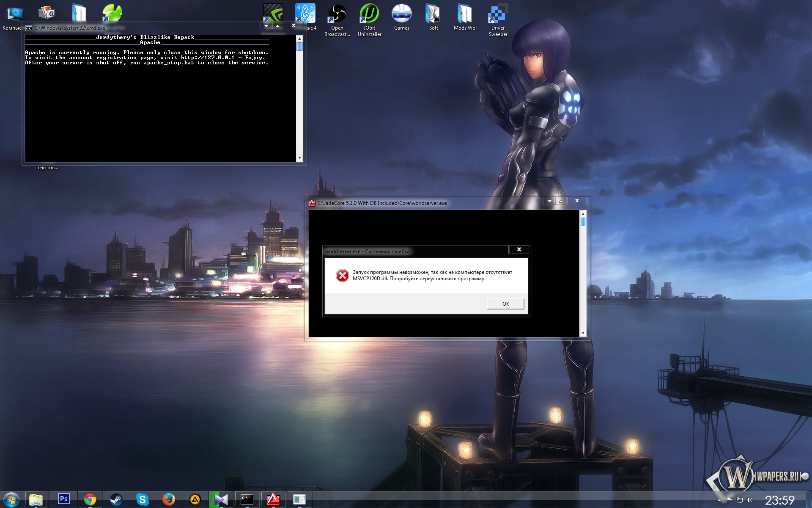Image resolution: width=812 pixels, height=508 pixels.
Task: Minimize the worldserver.exe console window
Action: tap(549, 201)
